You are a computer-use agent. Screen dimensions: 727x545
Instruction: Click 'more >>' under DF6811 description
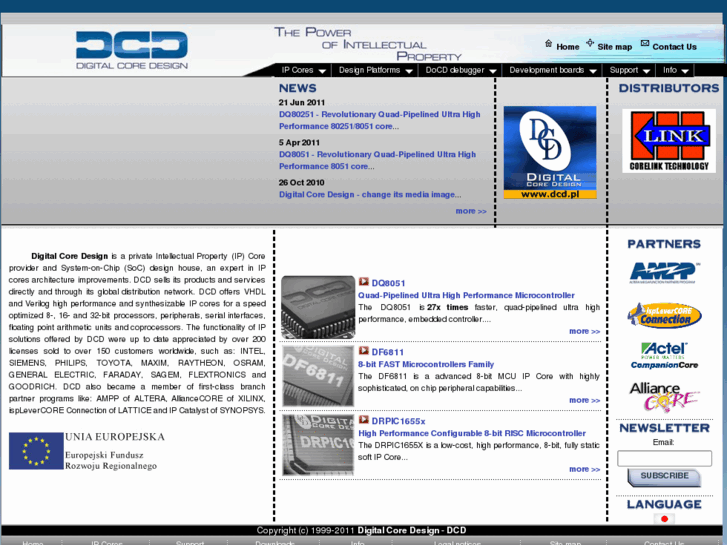coord(584,400)
